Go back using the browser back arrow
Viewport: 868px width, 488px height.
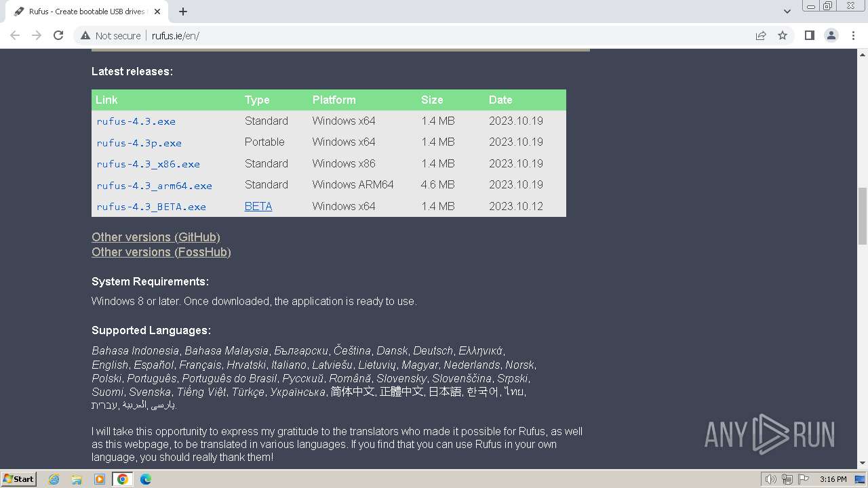(x=15, y=35)
